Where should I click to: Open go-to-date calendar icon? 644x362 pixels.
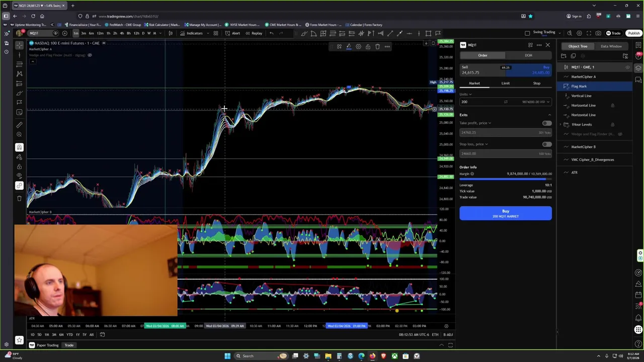(102, 335)
